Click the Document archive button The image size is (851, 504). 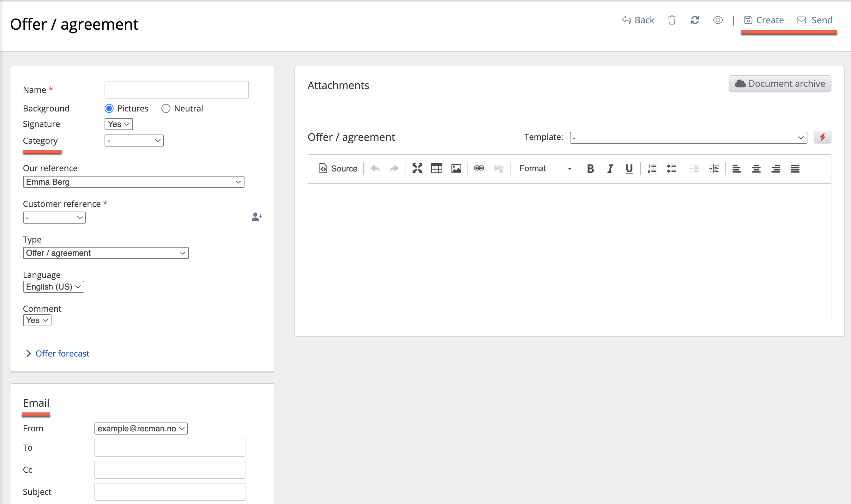tap(780, 84)
